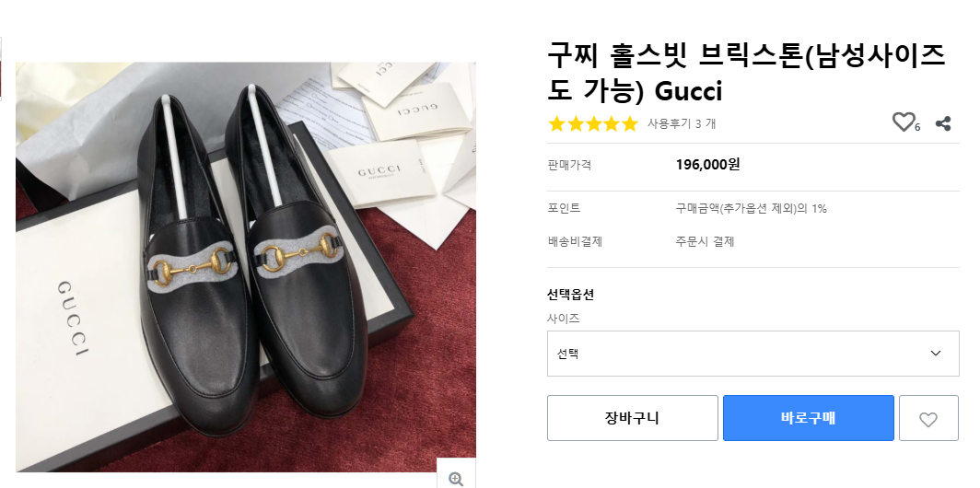Click the first yellow rating star

556,123
